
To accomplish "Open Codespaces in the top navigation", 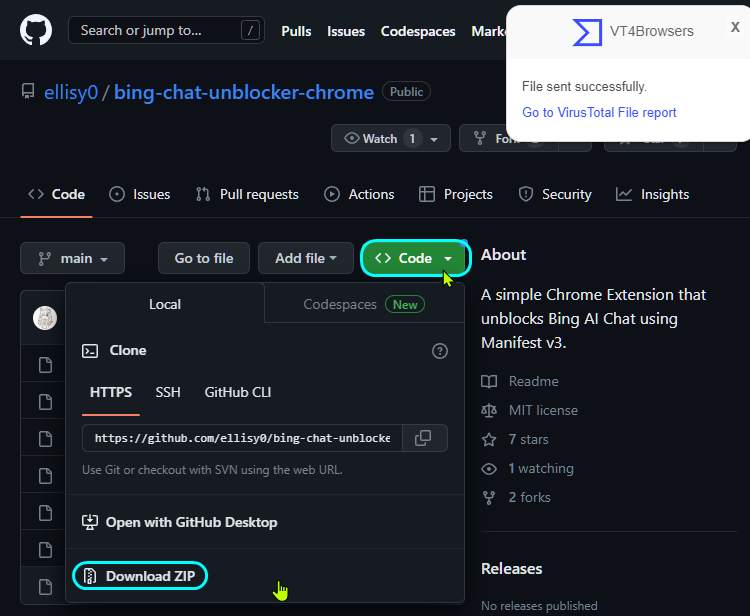I will click(418, 31).
